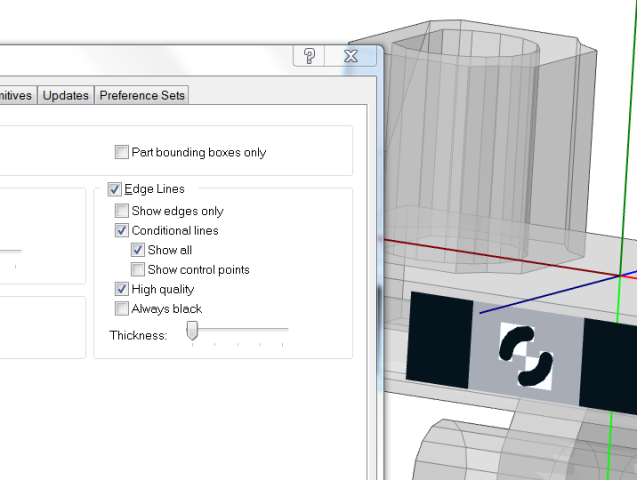Open the Preference Sets tab

click(141, 96)
